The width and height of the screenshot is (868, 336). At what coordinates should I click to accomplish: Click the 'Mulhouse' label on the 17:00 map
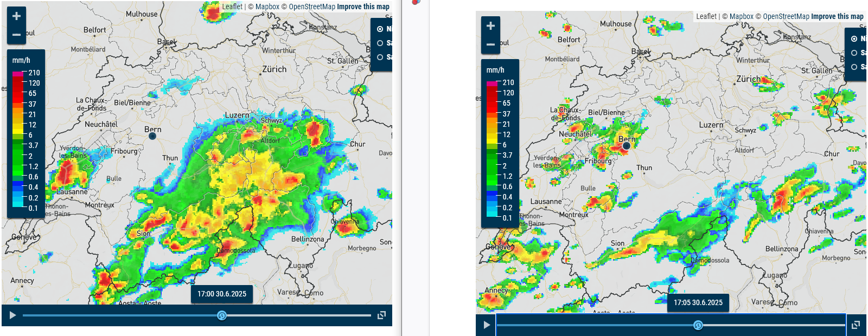pos(142,14)
